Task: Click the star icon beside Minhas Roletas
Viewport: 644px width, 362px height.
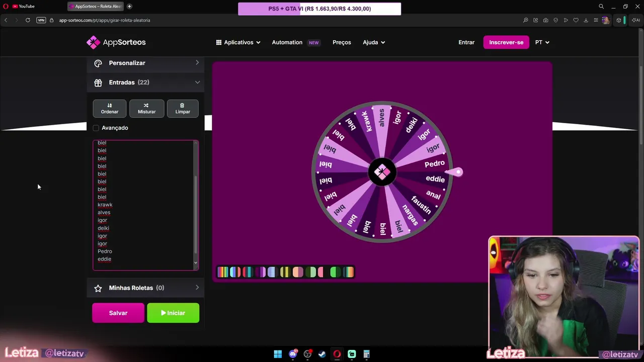Action: click(98, 288)
